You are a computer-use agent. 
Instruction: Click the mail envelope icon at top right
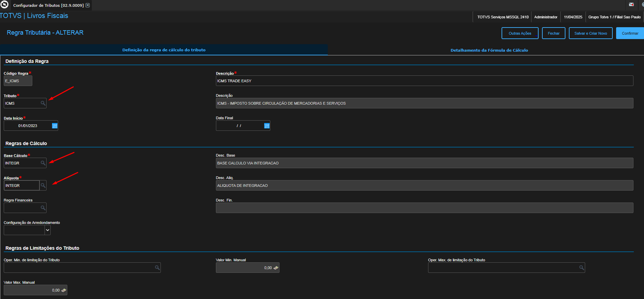click(631, 4)
